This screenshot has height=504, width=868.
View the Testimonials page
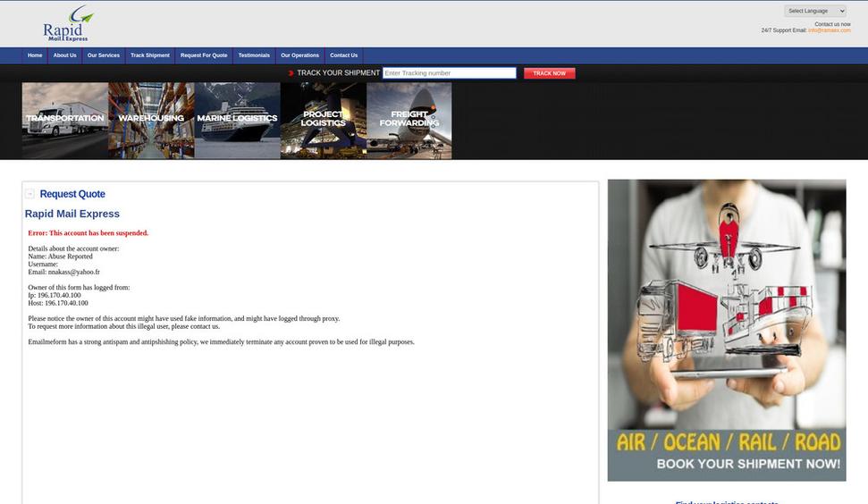pyautogui.click(x=254, y=55)
